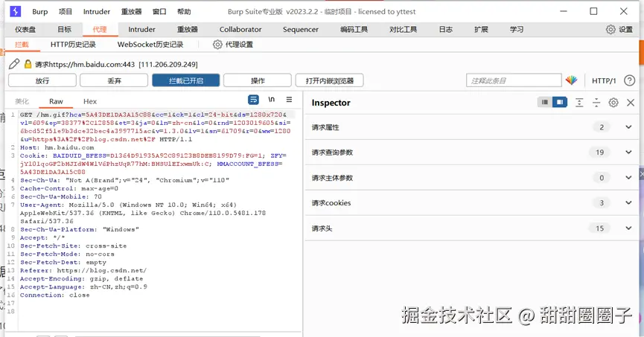
Task: Open the 窗口 menu
Action: [x=159, y=11]
